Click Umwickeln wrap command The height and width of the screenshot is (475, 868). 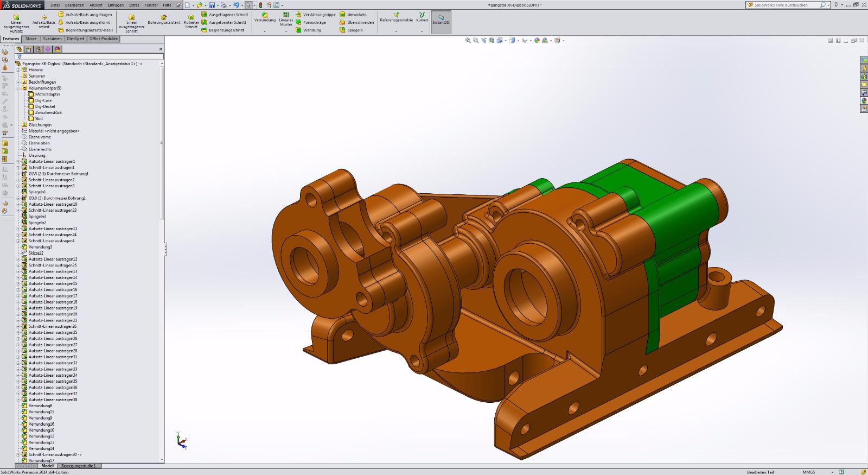tap(353, 15)
